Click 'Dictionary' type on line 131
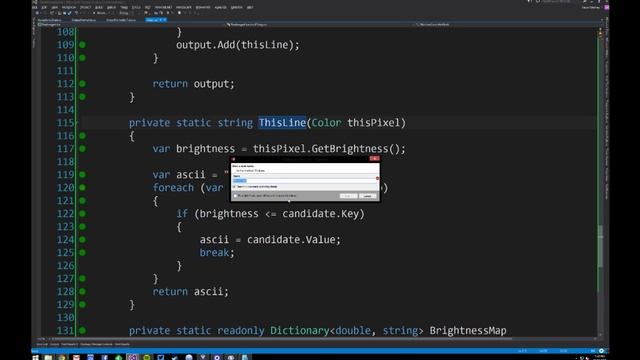This screenshot has width=640, height=360. (300, 331)
